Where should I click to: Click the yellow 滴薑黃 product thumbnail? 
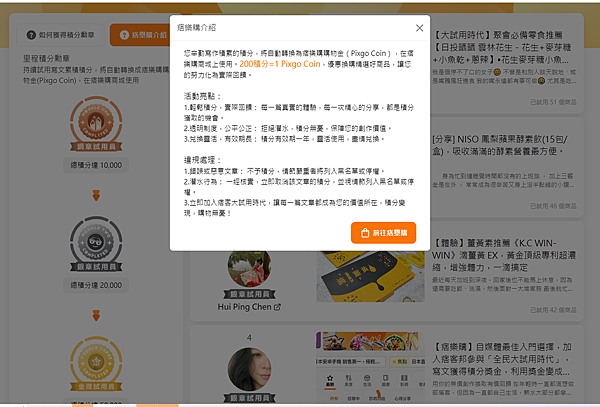click(370, 277)
